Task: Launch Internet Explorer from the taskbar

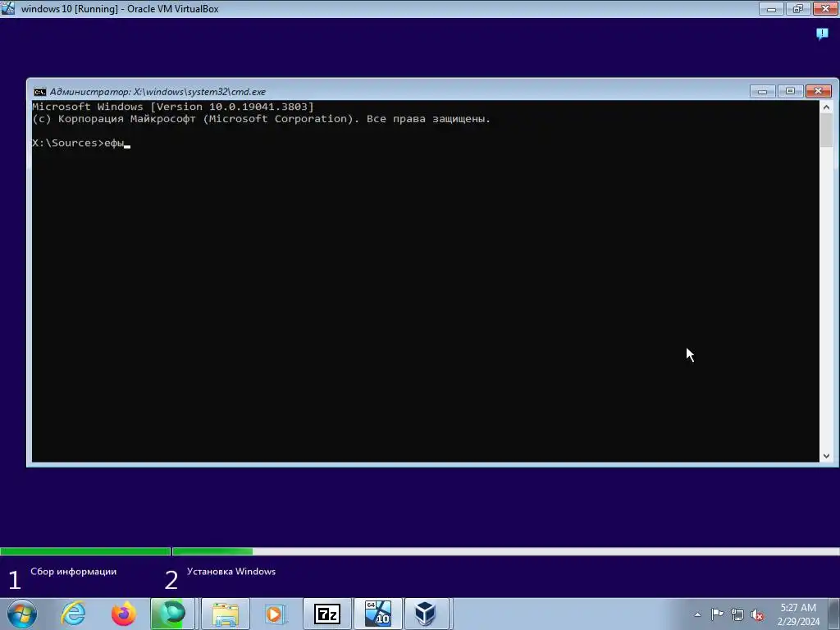Action: click(73, 614)
